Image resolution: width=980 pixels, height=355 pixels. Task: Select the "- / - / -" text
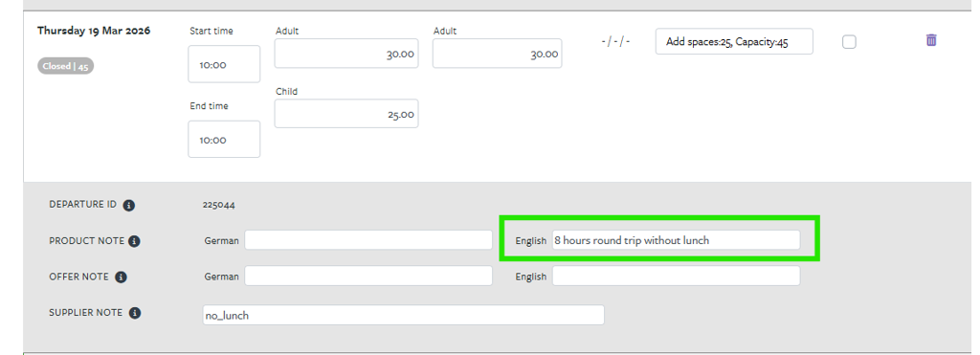[615, 41]
